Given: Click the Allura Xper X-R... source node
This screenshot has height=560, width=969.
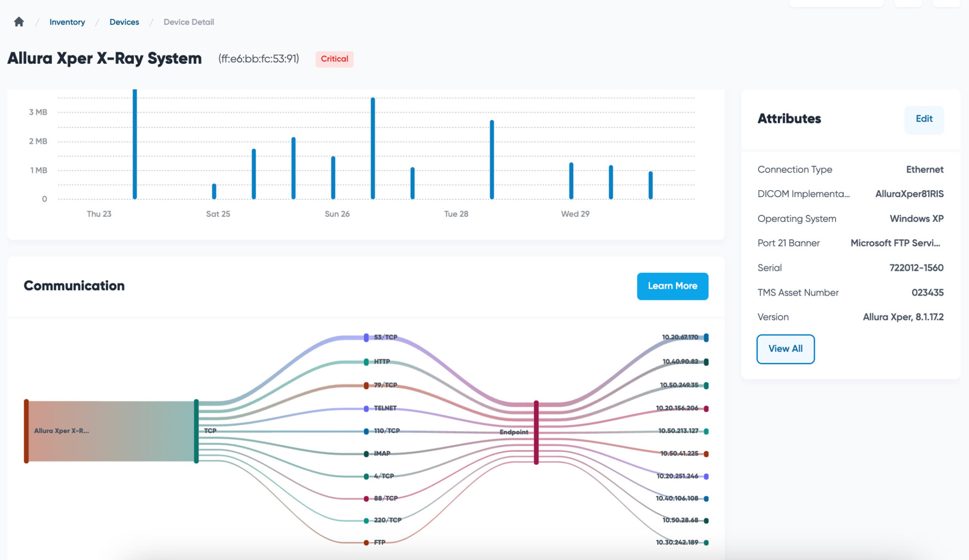Looking at the screenshot, I should click(x=26, y=431).
